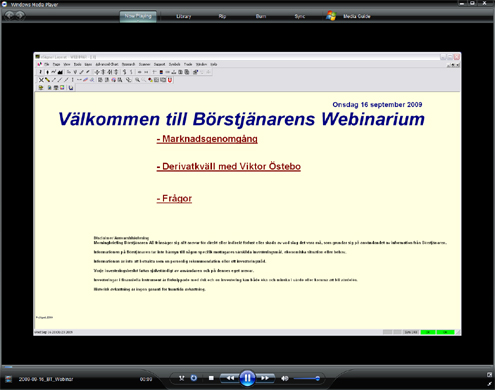Viewport: 495px width, 390px height.
Task: Click the seek bar at top of controls
Action: (247, 367)
